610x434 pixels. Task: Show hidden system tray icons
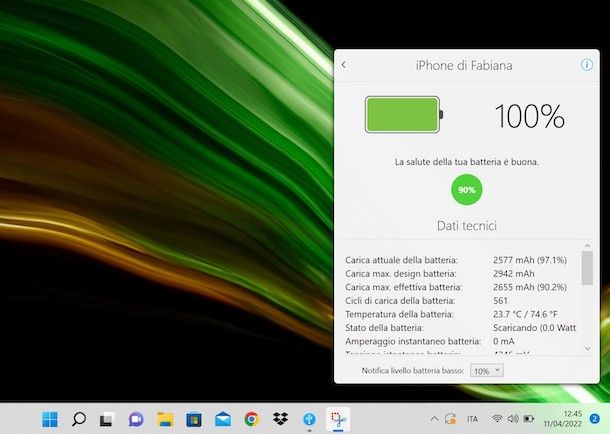pos(434,419)
